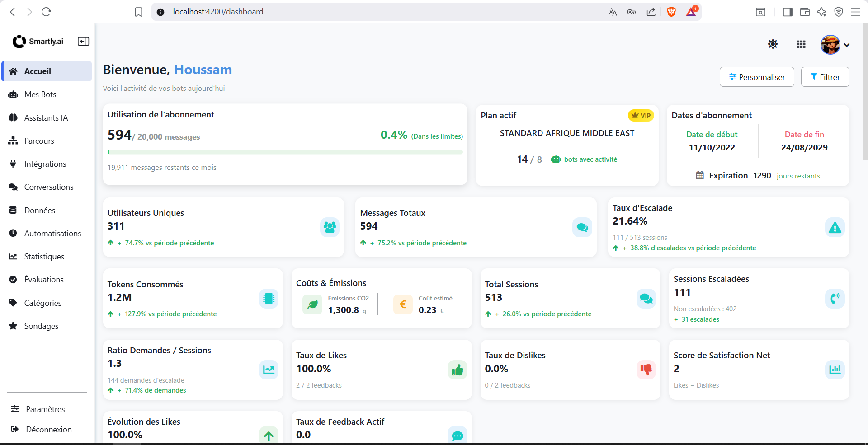Click the Sessions Escaladées phone icon

point(835,299)
